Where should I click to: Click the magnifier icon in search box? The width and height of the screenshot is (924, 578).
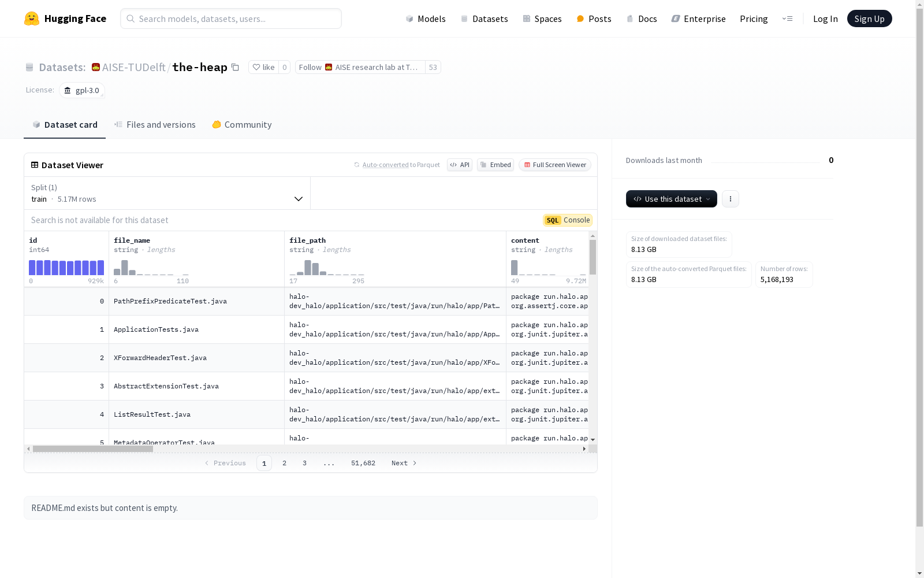click(x=131, y=18)
